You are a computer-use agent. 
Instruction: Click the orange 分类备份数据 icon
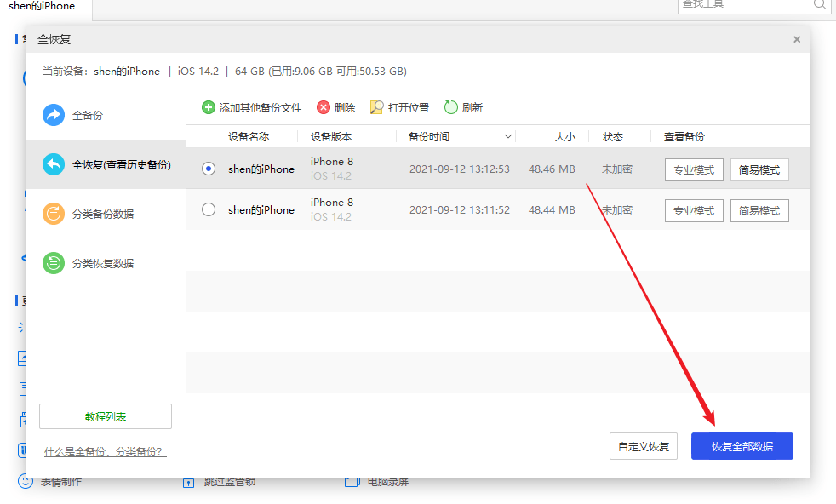54,214
